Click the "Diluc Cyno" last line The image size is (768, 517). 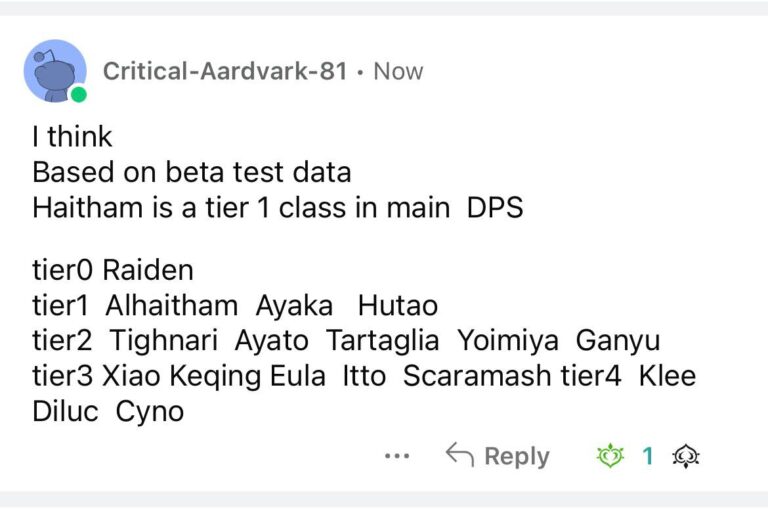click(108, 410)
